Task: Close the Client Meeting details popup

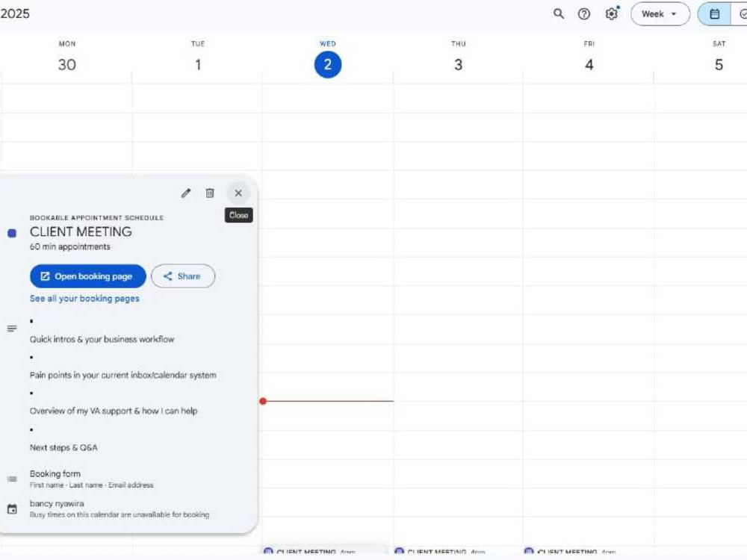Action: coord(238,193)
